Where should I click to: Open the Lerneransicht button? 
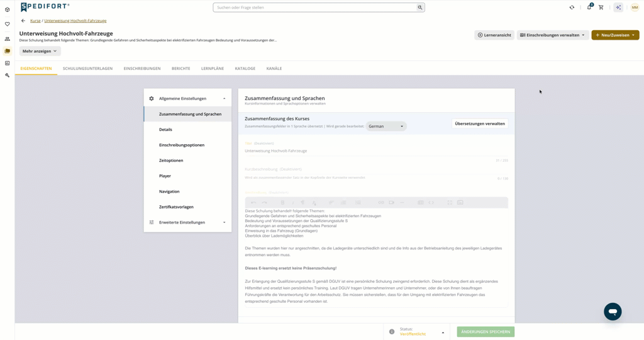pyautogui.click(x=494, y=35)
